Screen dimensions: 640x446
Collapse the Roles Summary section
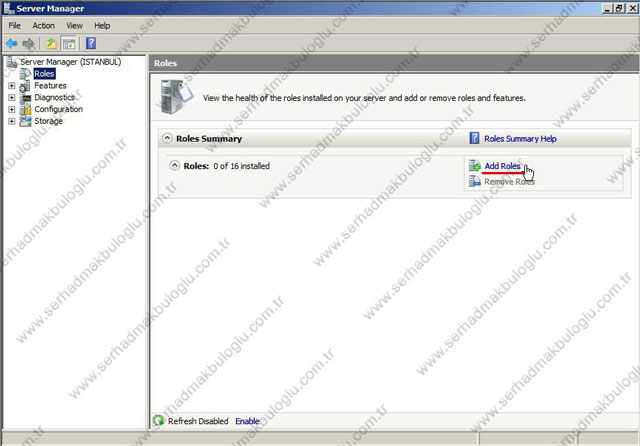click(x=167, y=138)
